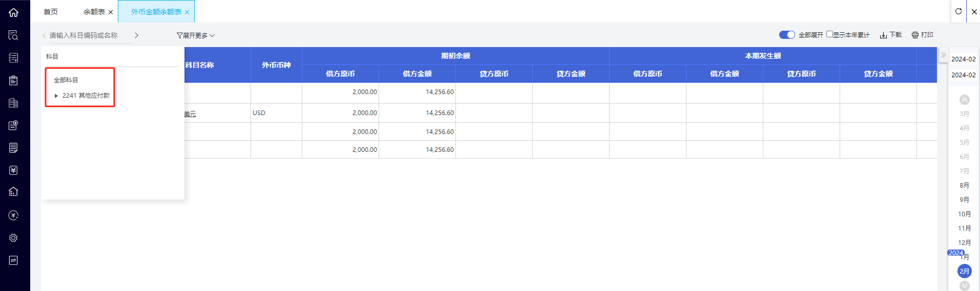Click the transfer arrows document sidebar icon
The width and height of the screenshot is (980, 291).
(x=14, y=260)
